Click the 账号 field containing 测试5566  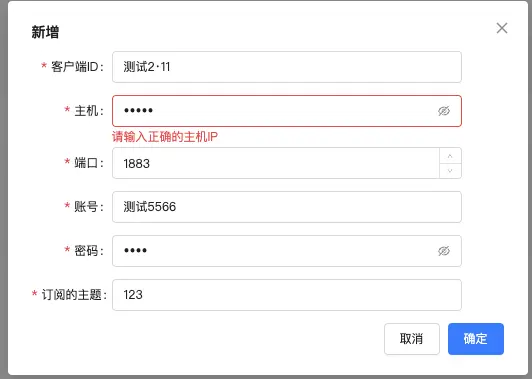pos(287,207)
